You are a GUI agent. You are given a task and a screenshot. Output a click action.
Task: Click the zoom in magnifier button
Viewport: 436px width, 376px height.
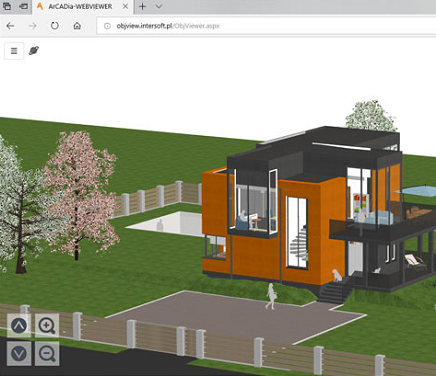point(47,325)
